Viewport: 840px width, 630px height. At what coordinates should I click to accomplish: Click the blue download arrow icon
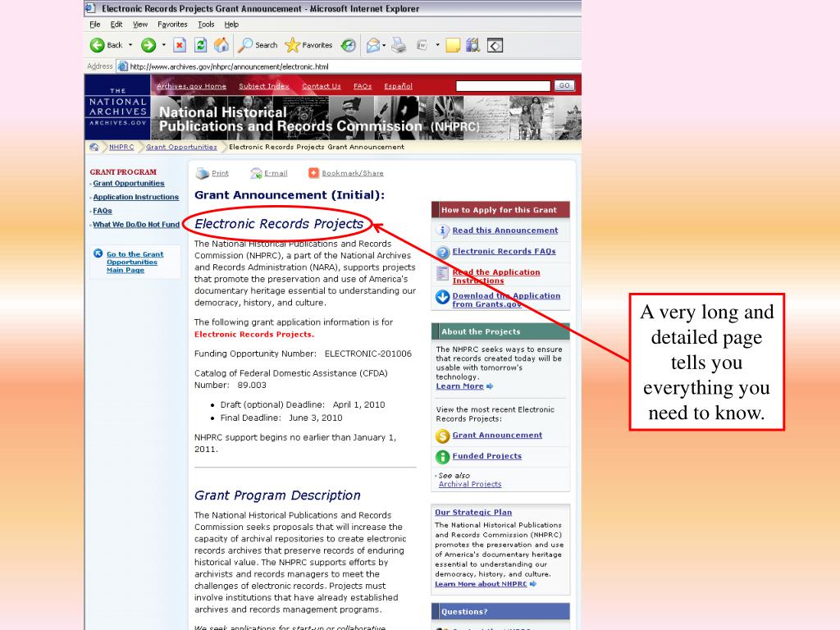(x=442, y=297)
